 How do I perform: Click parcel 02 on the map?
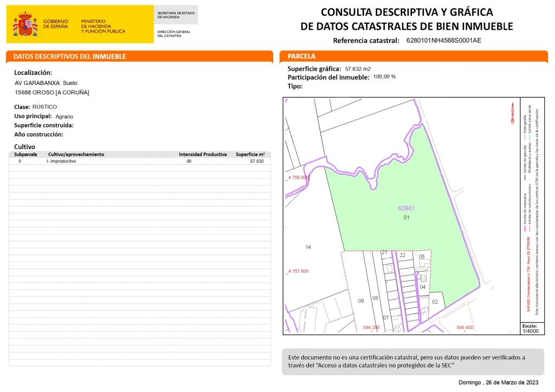click(435, 301)
